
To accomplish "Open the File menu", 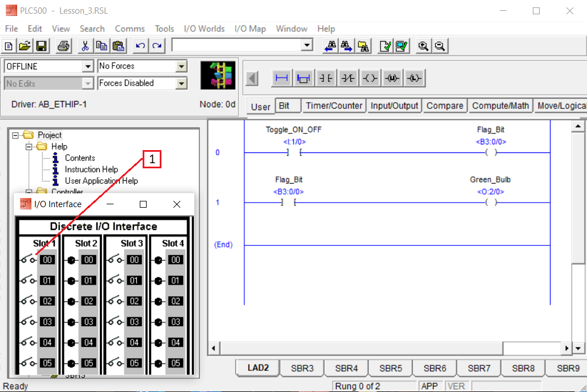I will pos(11,29).
